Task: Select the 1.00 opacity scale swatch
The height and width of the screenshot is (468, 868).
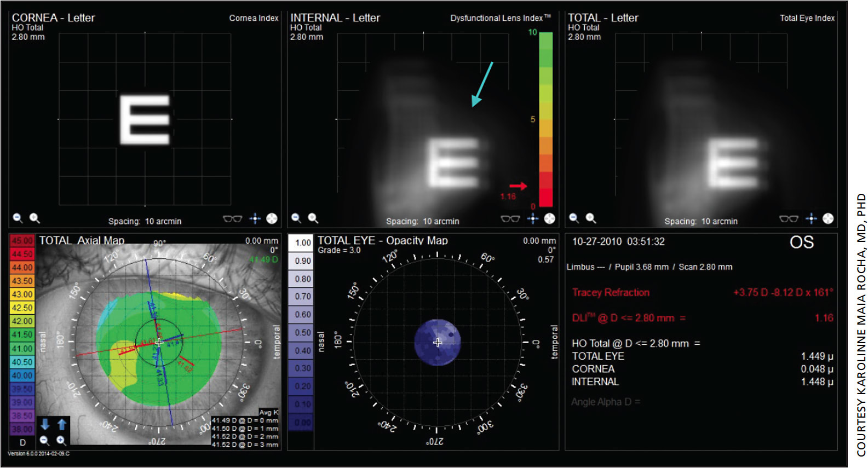Action: (x=302, y=242)
